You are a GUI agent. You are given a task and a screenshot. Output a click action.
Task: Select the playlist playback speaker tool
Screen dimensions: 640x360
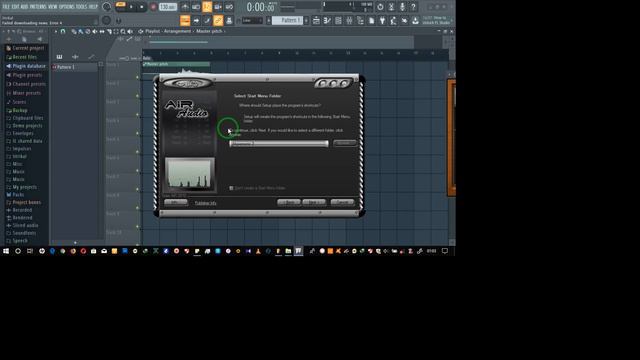[130, 31]
